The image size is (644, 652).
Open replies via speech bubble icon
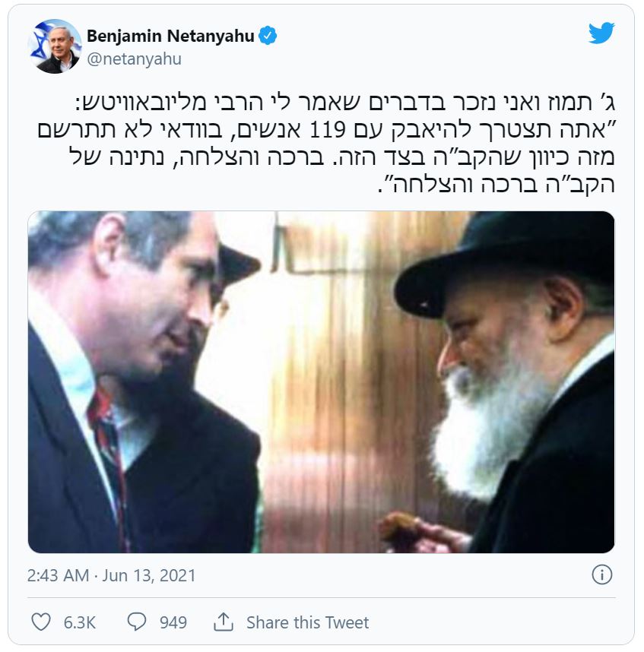coord(136,622)
